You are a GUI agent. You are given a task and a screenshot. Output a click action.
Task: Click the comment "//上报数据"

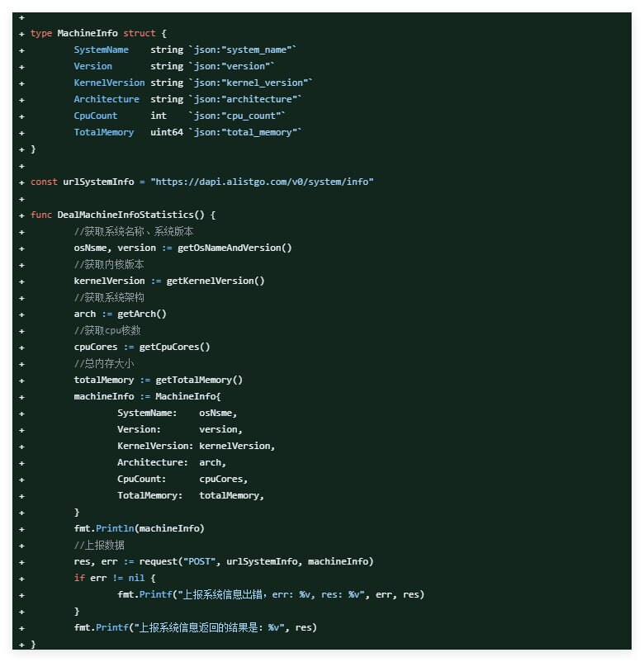tap(99, 545)
